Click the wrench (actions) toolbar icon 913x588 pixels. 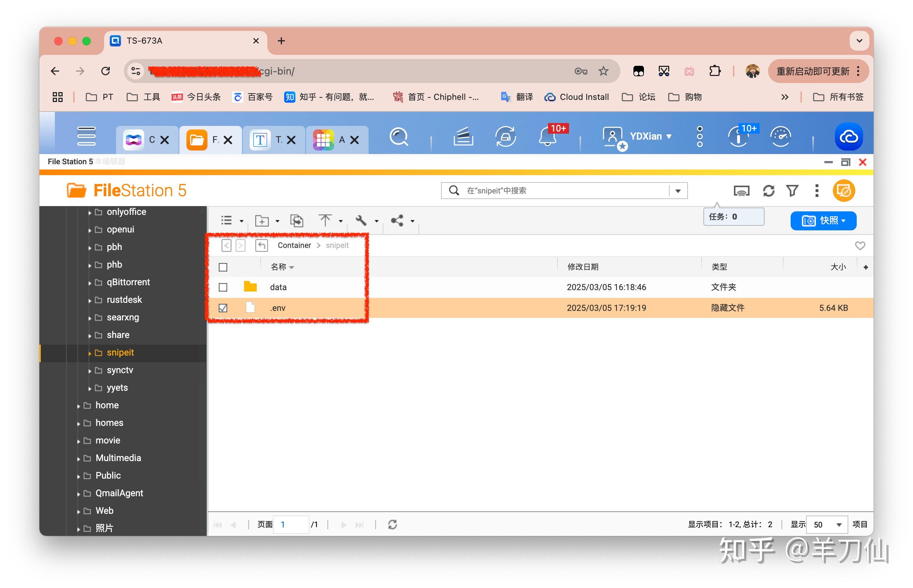360,221
